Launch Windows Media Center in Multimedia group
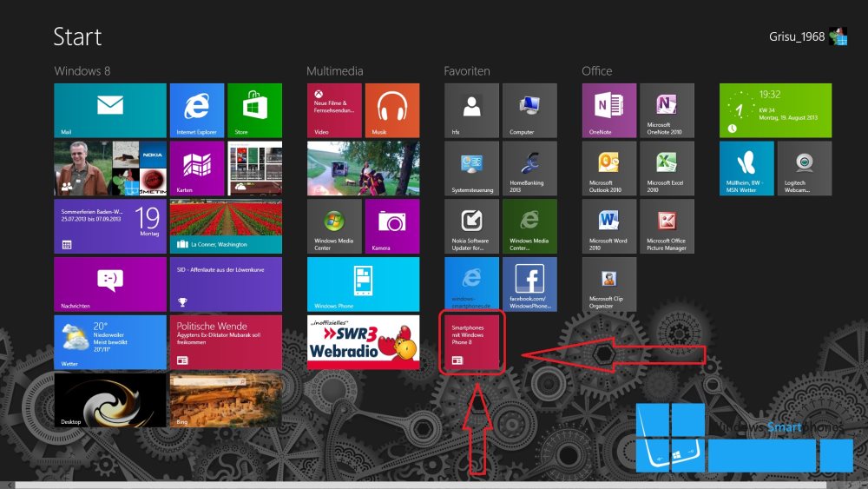The height and width of the screenshot is (489, 868). click(x=334, y=227)
